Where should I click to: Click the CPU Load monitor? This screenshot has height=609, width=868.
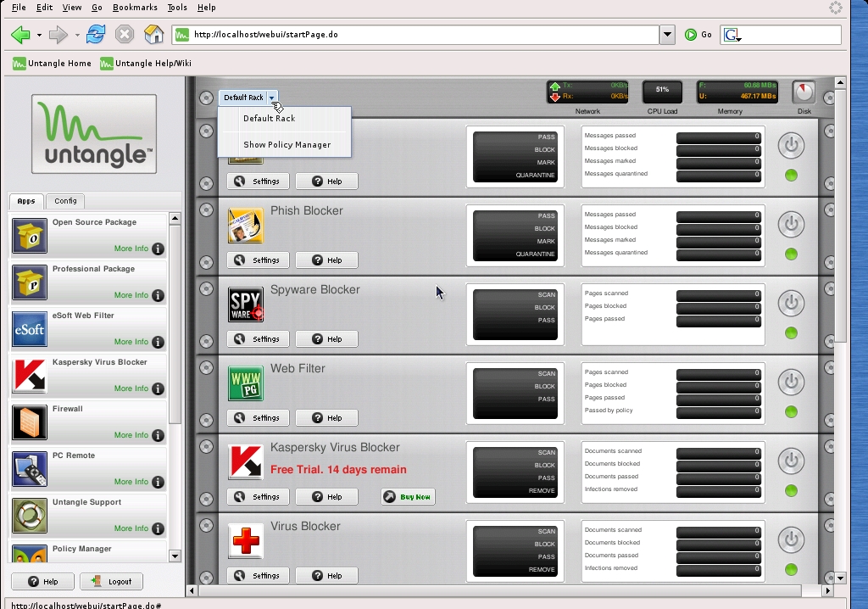[662, 92]
